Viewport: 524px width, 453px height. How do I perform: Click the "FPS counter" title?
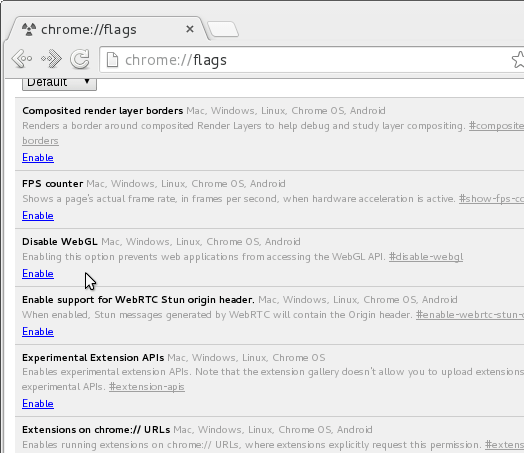point(52,184)
